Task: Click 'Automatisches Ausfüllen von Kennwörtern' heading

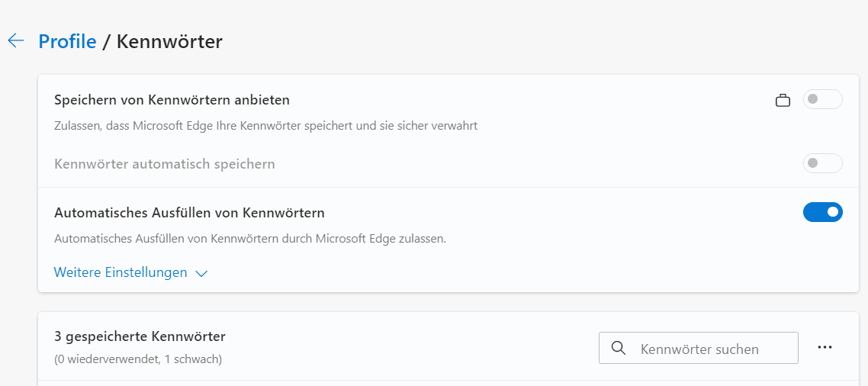Action: point(189,213)
